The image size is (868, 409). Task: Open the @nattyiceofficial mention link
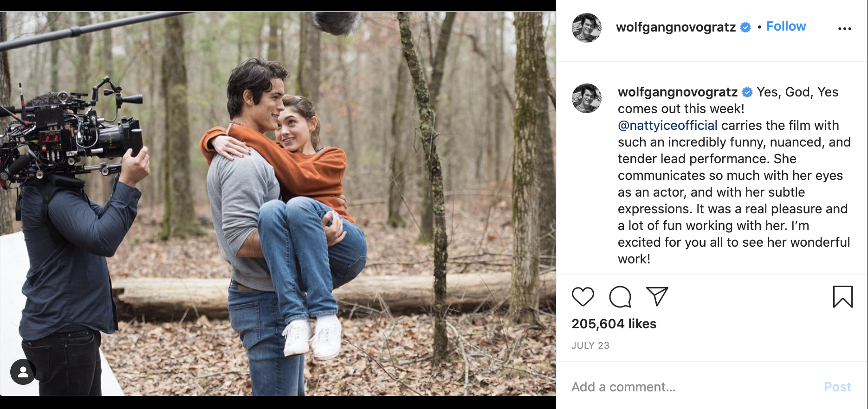point(667,126)
